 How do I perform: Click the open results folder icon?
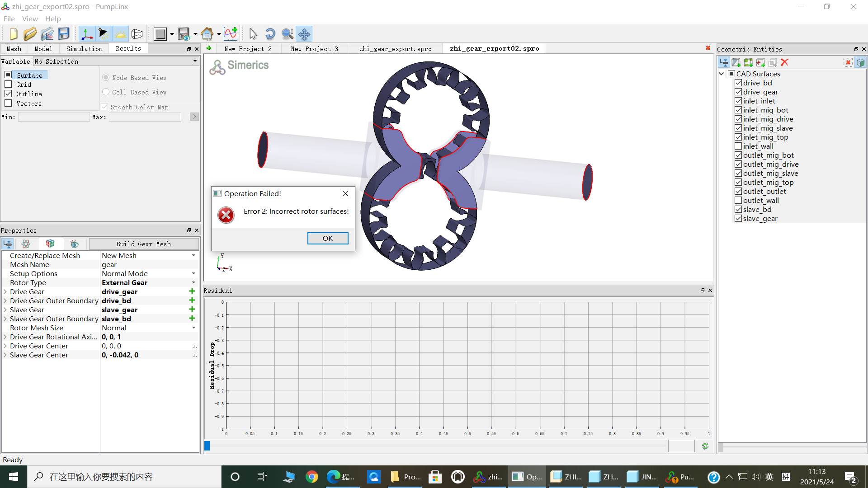pos(47,34)
